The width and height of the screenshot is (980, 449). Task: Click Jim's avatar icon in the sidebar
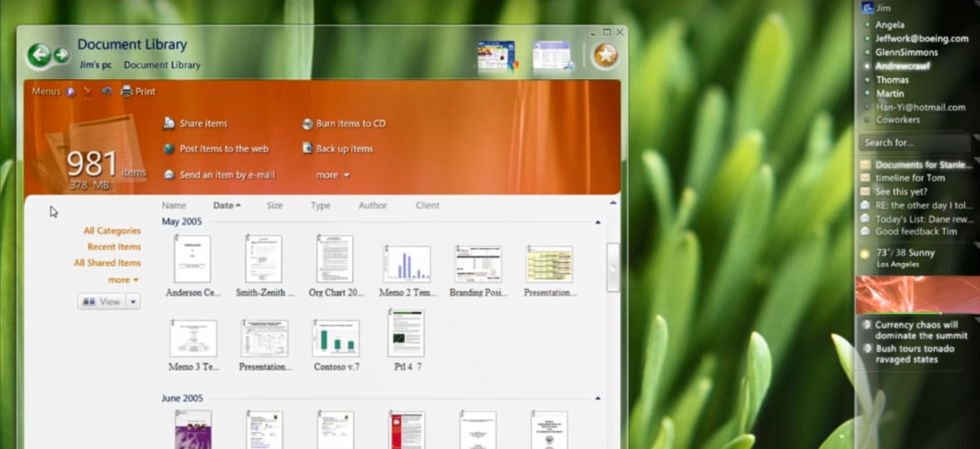[866, 7]
